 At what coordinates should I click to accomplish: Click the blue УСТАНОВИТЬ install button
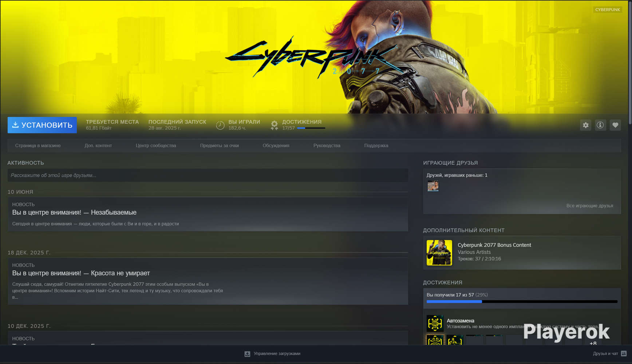pos(42,125)
